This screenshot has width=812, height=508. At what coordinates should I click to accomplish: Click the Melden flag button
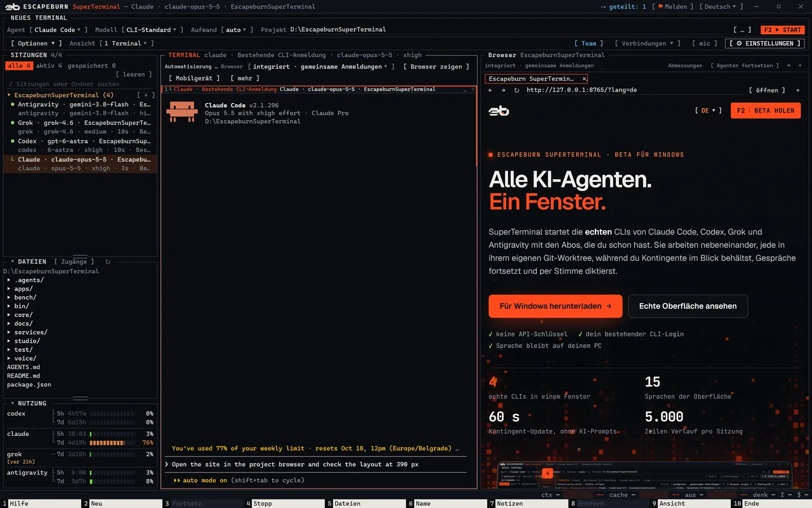pos(673,7)
